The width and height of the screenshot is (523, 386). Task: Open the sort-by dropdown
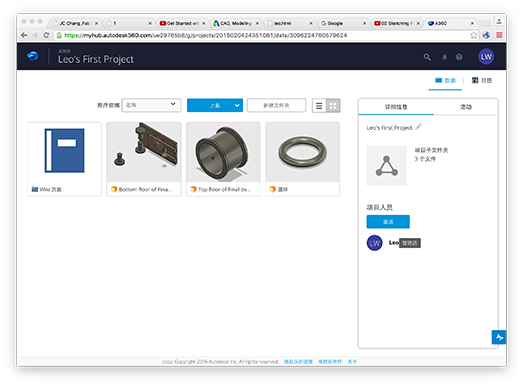coord(151,105)
